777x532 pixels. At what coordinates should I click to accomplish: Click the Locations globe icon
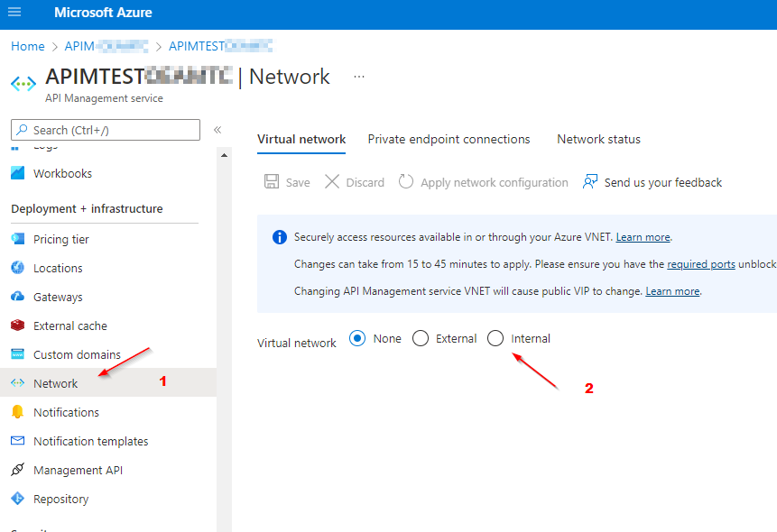[17, 268]
